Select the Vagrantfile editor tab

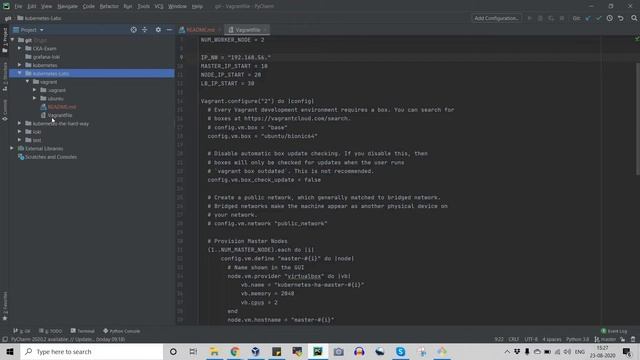click(x=247, y=30)
